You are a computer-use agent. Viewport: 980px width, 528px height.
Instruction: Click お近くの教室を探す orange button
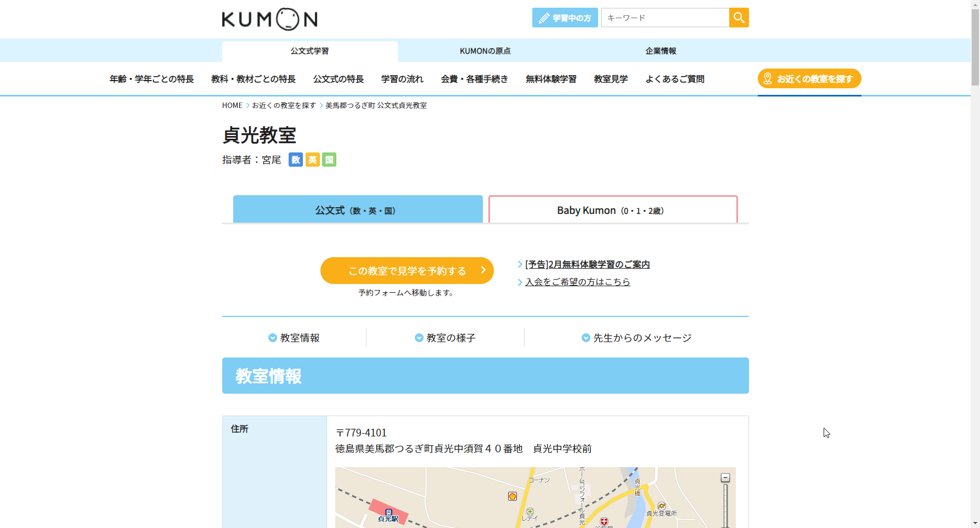809,78
